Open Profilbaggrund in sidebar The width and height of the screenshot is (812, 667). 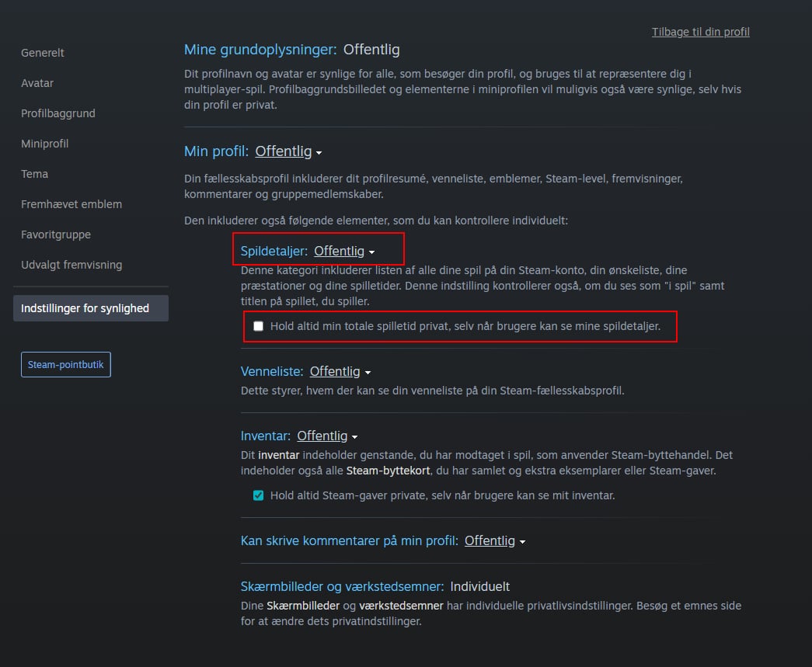(x=58, y=113)
